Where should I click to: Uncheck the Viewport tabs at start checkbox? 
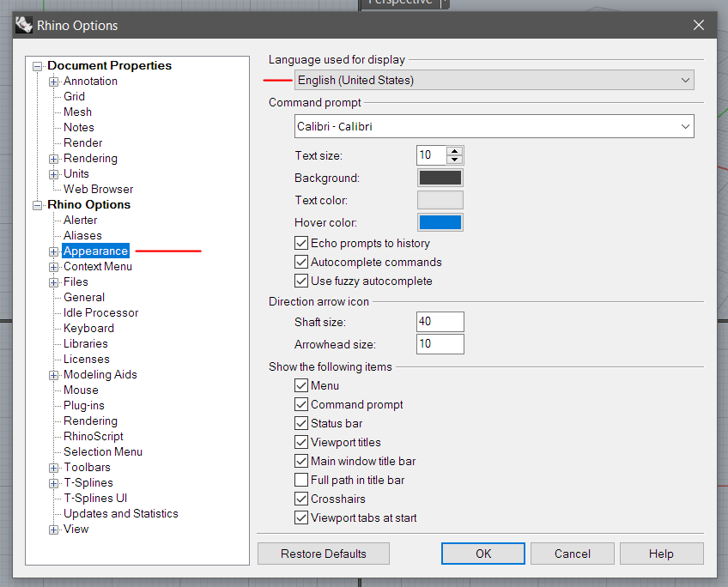[x=301, y=517]
